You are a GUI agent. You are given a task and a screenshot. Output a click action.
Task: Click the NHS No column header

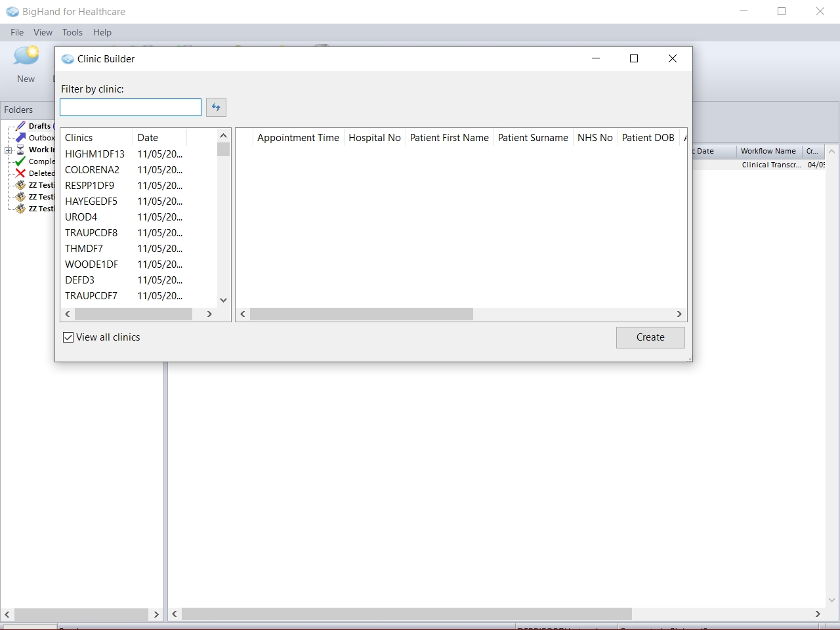[x=595, y=138]
